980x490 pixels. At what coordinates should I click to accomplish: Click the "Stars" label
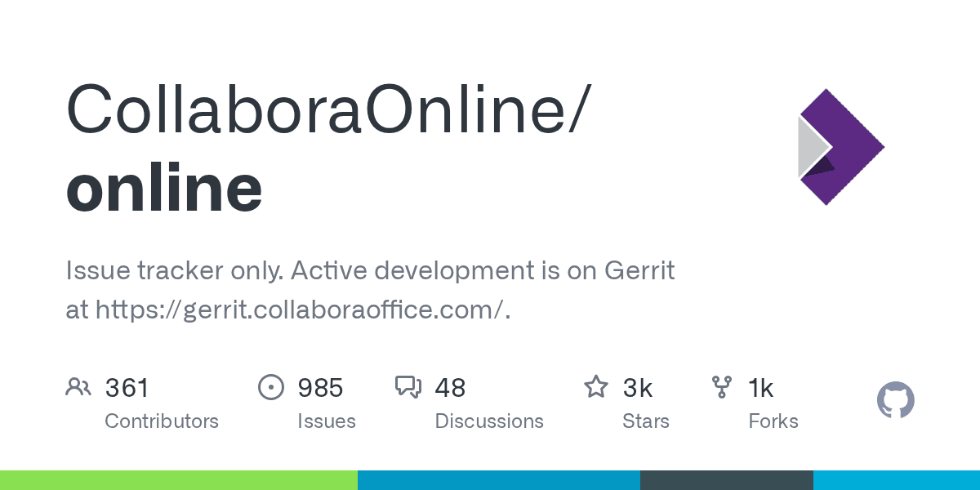coord(646,421)
